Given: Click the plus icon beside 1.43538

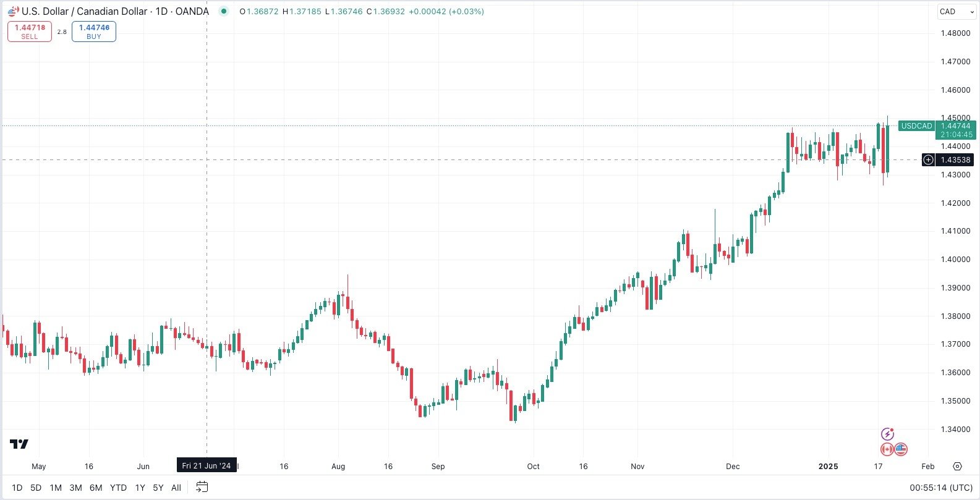Looking at the screenshot, I should (928, 159).
